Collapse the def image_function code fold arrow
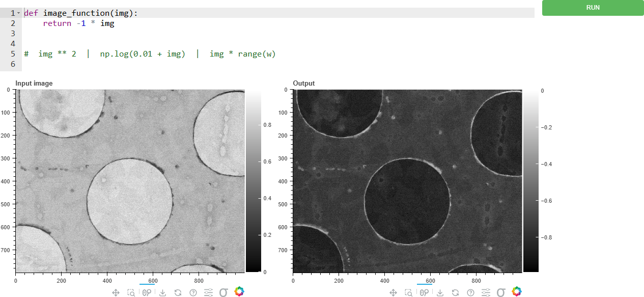The width and height of the screenshot is (644, 297). pyautogui.click(x=19, y=13)
